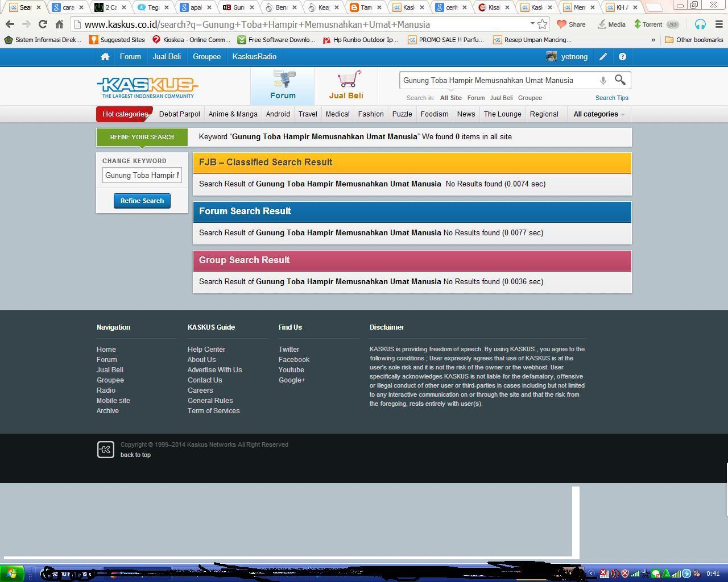Select the Jual Beli shopping cart section

[x=346, y=86]
